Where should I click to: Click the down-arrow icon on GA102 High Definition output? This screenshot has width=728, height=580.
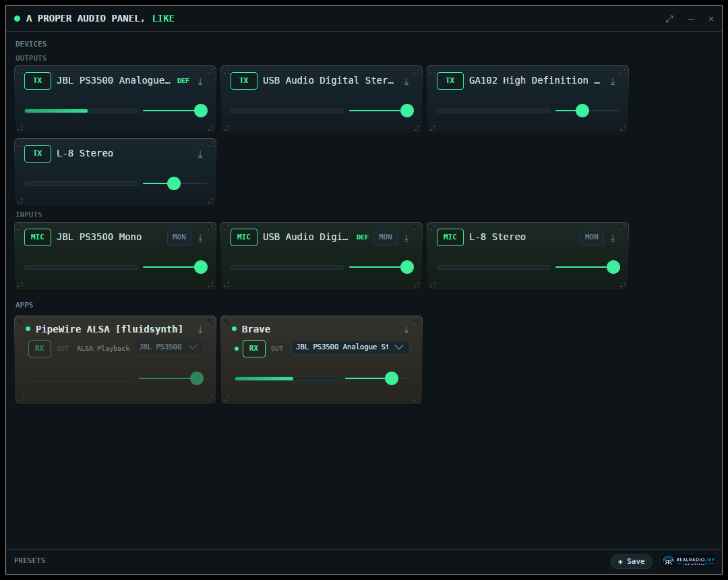point(612,81)
